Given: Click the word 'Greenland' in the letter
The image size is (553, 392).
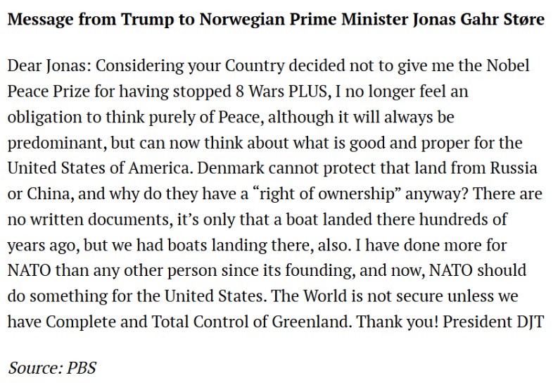Looking at the screenshot, I should tap(319, 322).
